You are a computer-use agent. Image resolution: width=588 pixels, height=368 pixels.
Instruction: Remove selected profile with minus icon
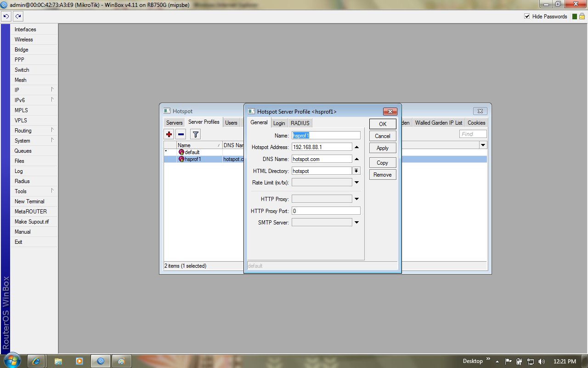[181, 134]
